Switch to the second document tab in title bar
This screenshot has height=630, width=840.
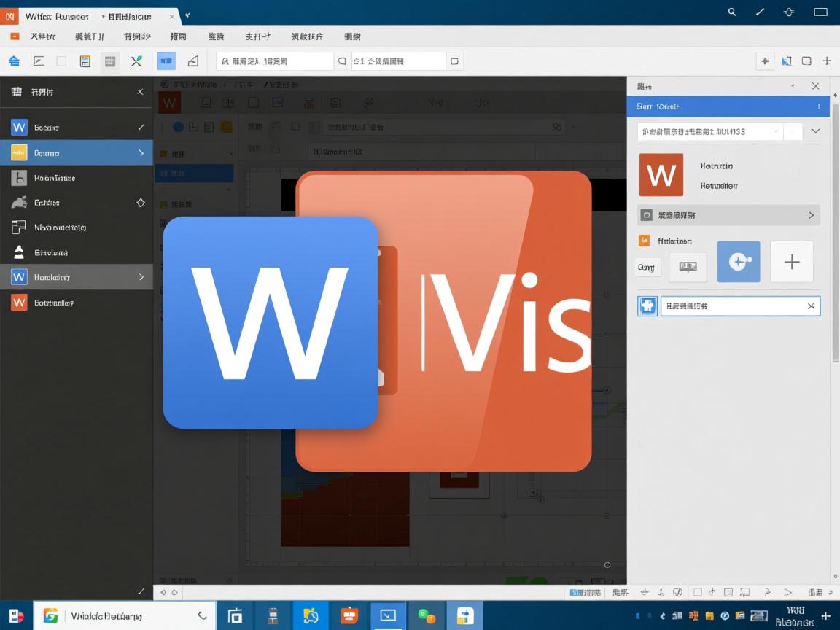pos(130,16)
